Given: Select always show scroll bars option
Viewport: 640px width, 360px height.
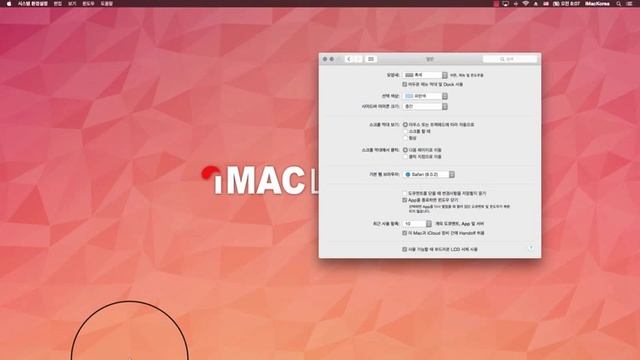Looking at the screenshot, I should (405, 138).
